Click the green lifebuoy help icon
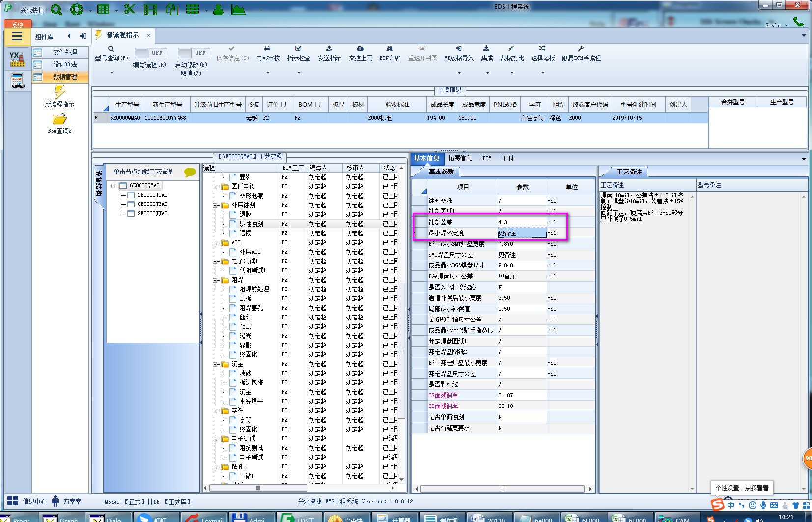The image size is (812, 522). (x=77, y=9)
